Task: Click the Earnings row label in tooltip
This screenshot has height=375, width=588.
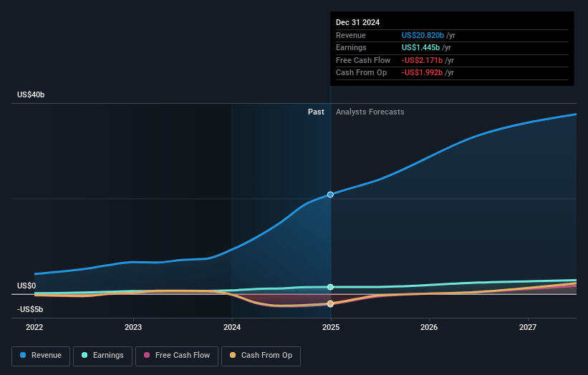Action: (351, 47)
